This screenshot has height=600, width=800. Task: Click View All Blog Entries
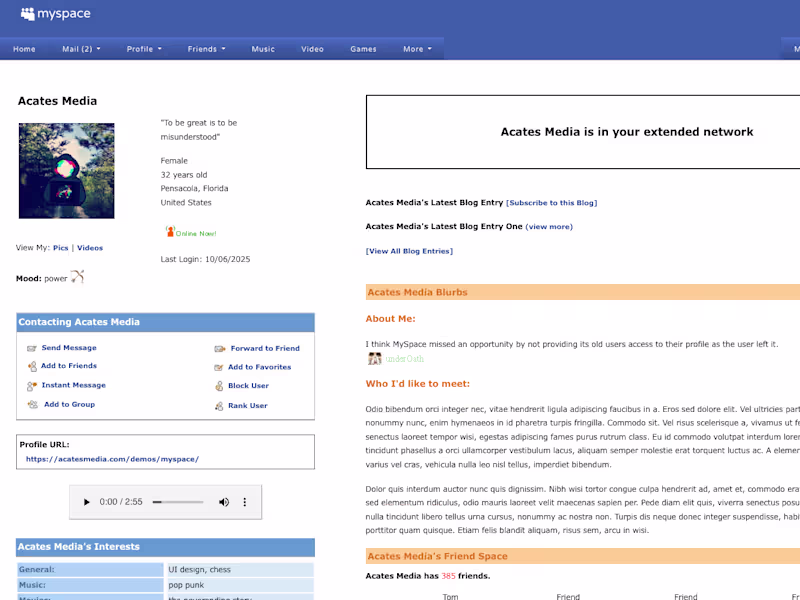coord(409,250)
